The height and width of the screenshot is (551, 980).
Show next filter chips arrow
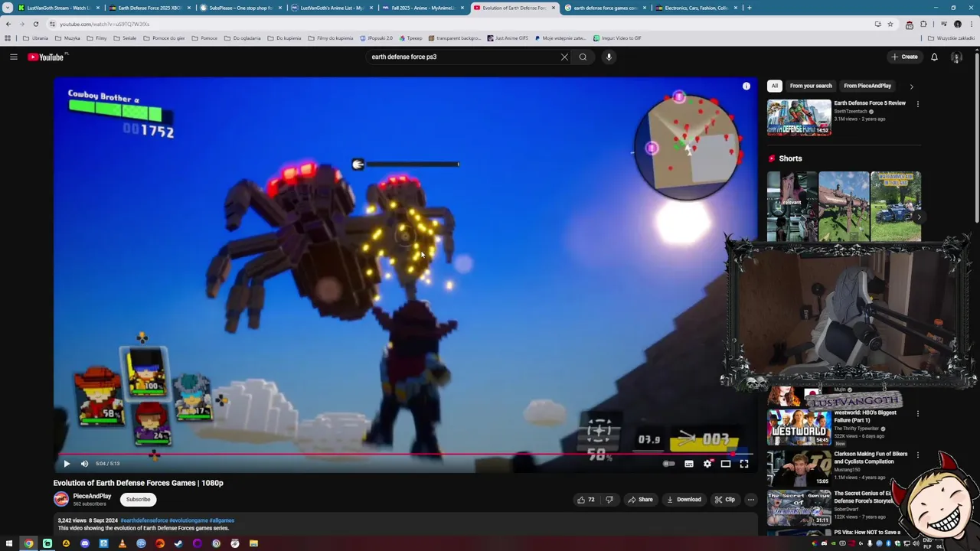point(911,86)
